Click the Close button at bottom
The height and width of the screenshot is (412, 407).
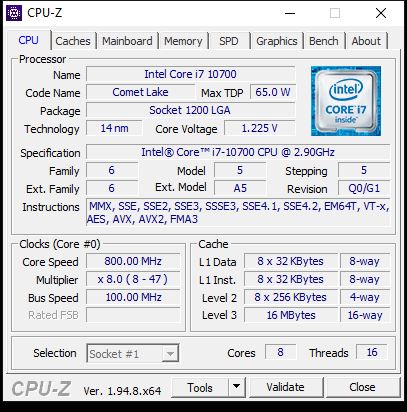click(x=362, y=387)
